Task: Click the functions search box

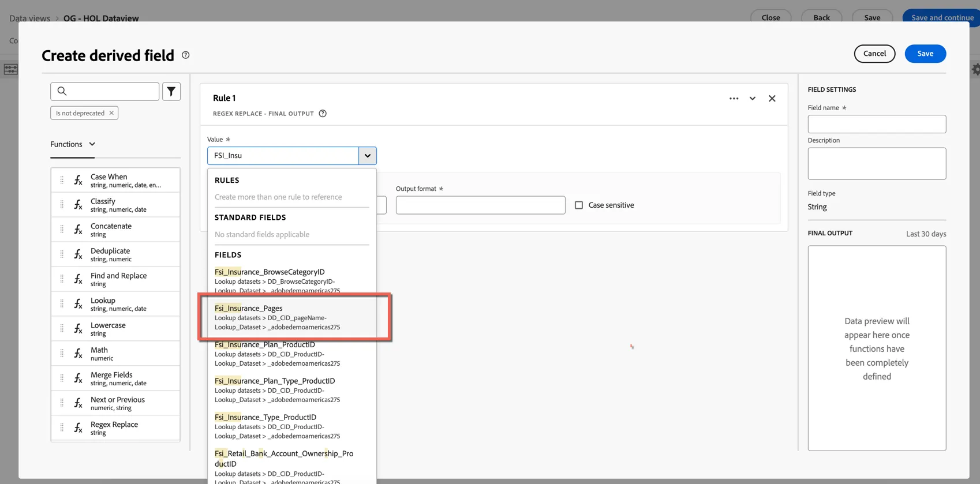Action: point(104,91)
